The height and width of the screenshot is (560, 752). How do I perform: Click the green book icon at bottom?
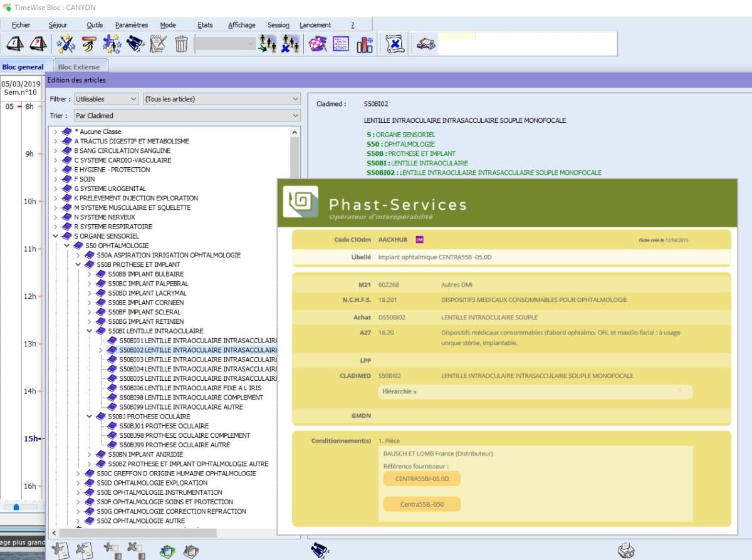168,551
